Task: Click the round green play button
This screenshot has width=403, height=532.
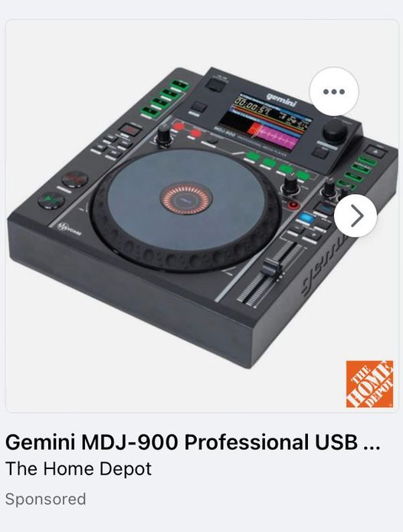Action: (x=51, y=200)
